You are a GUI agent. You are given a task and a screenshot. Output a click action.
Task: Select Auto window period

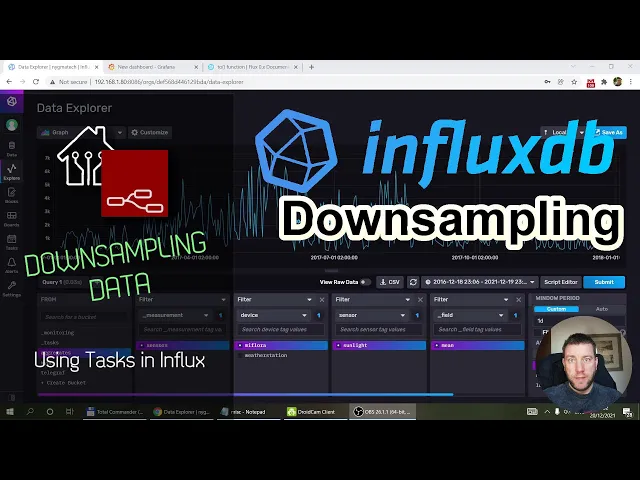click(602, 309)
